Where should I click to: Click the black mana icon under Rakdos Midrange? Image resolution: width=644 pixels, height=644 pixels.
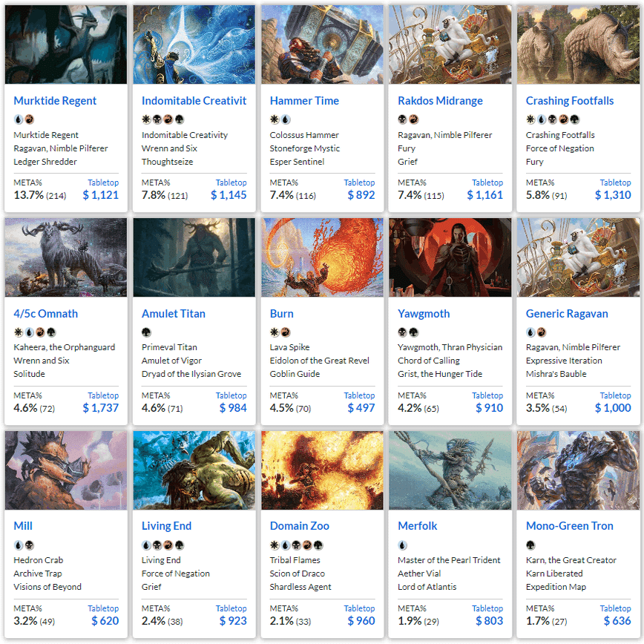(402, 119)
